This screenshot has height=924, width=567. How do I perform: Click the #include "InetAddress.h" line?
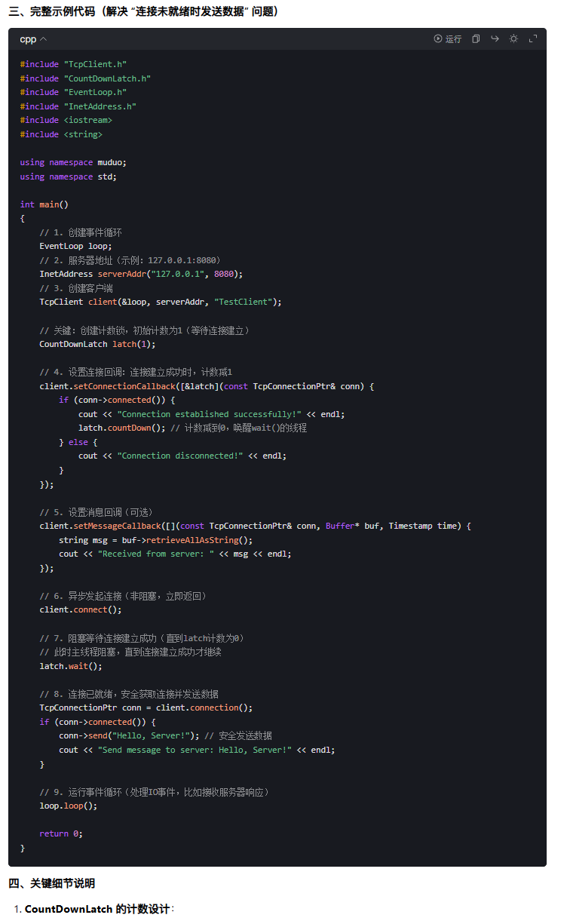[78, 106]
